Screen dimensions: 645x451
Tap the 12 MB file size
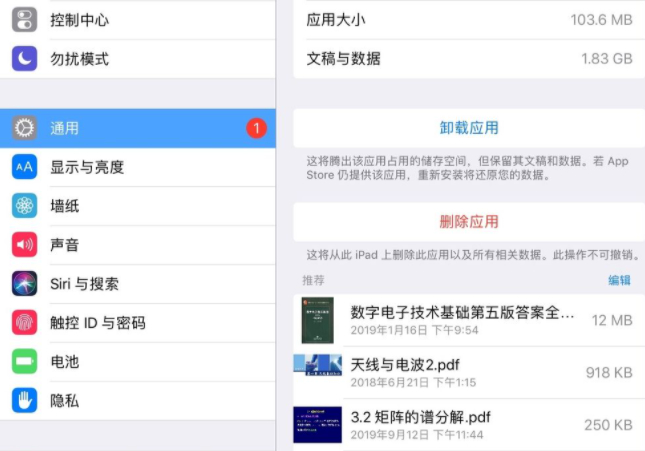612,320
